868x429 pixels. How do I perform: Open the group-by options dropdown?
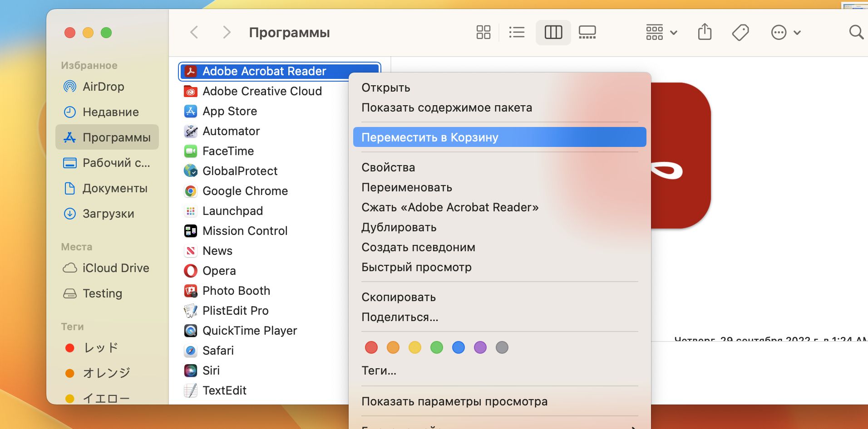tap(661, 32)
